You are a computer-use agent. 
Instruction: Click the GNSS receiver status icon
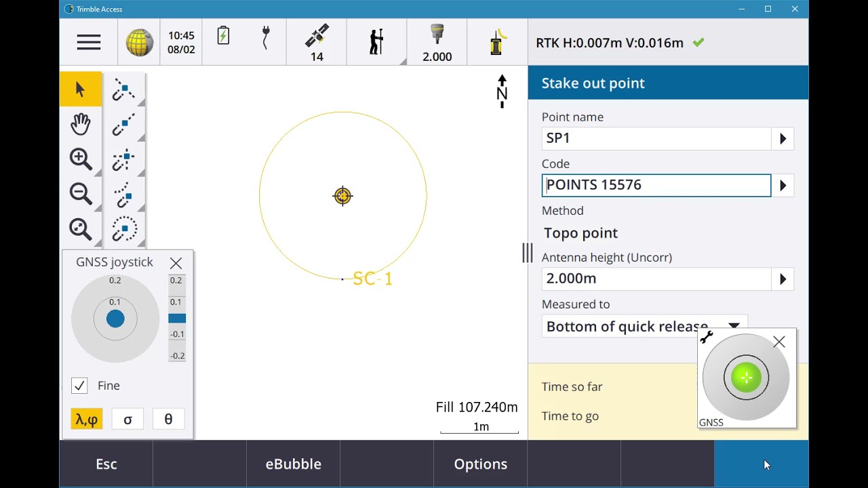click(x=498, y=41)
